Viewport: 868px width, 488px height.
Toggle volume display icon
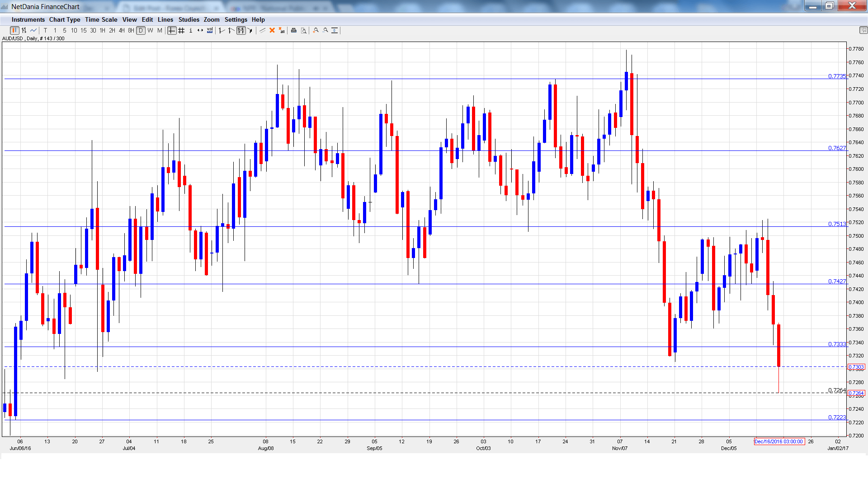point(210,30)
